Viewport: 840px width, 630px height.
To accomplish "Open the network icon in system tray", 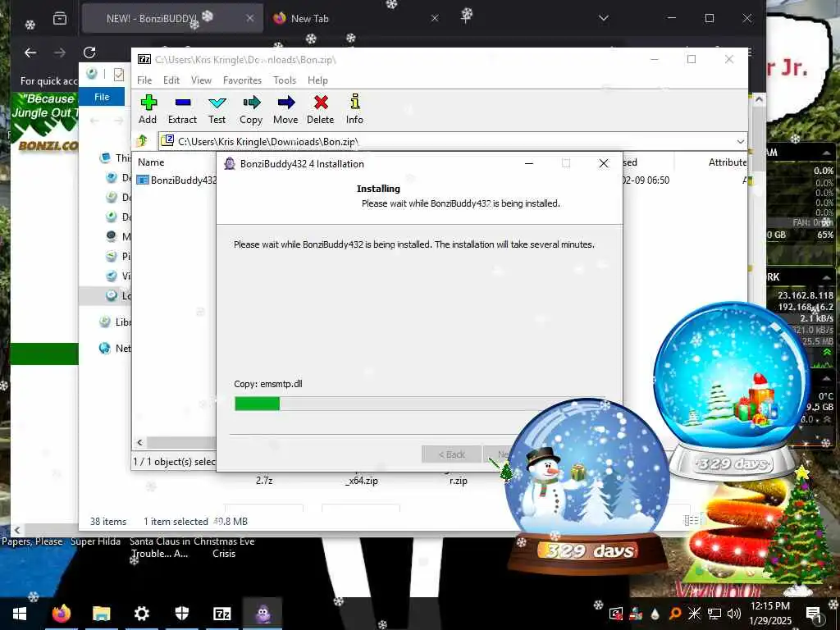I will point(714,613).
